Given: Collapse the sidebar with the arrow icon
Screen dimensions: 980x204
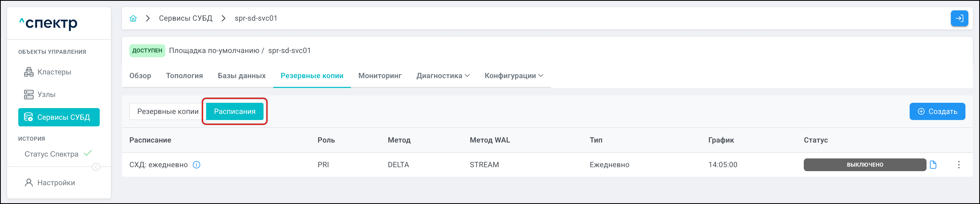Looking at the screenshot, I should tap(96, 167).
